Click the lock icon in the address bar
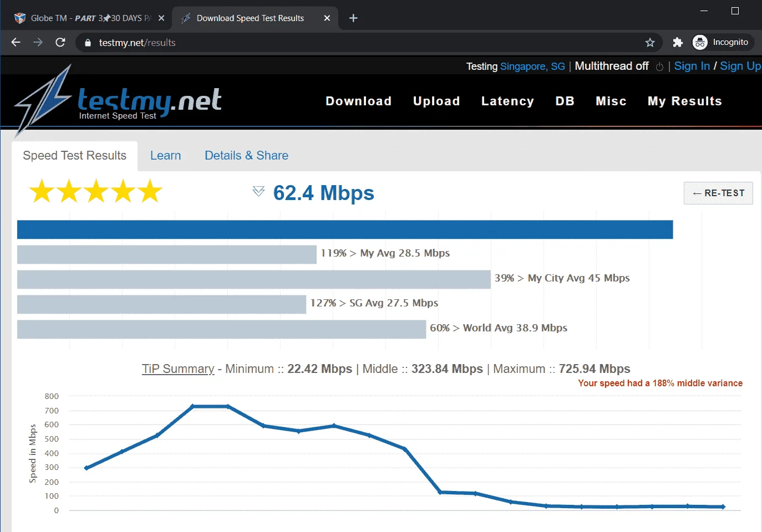 (88, 43)
